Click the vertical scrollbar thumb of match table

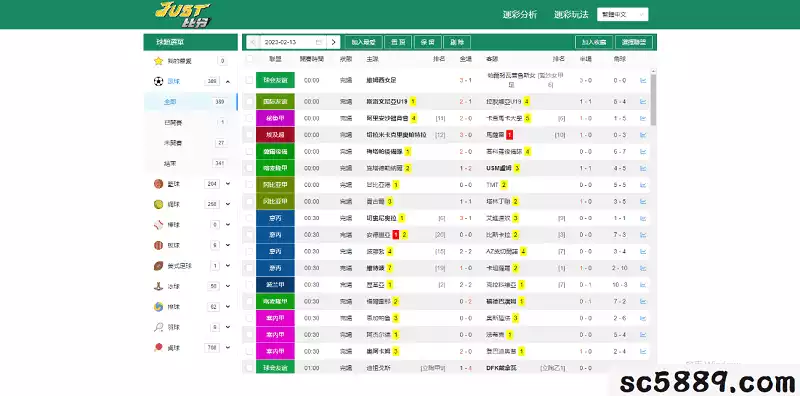pyautogui.click(x=654, y=99)
